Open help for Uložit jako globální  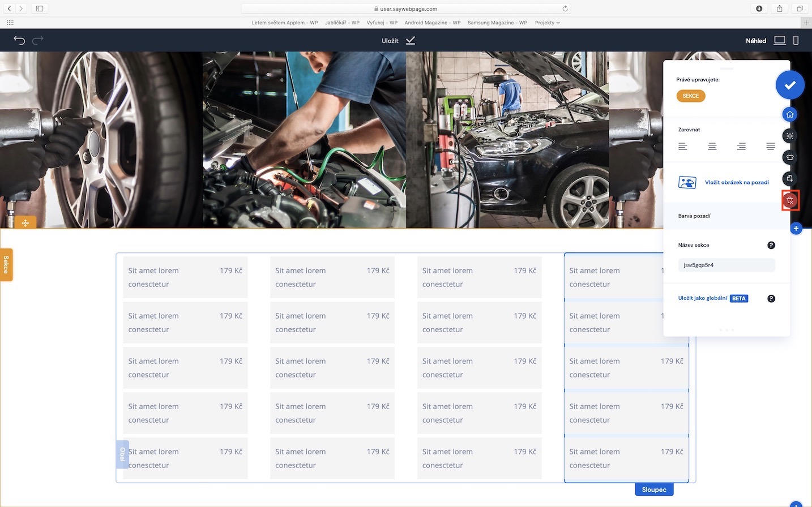point(771,298)
